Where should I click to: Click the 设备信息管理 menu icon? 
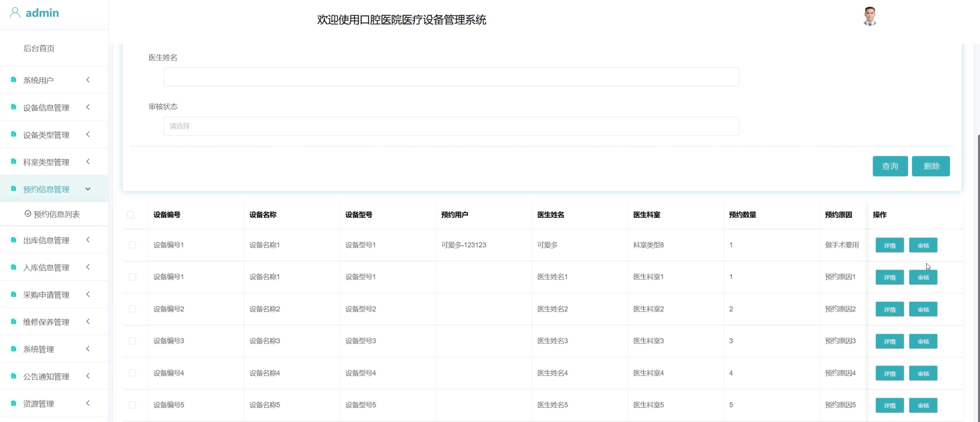click(13, 107)
